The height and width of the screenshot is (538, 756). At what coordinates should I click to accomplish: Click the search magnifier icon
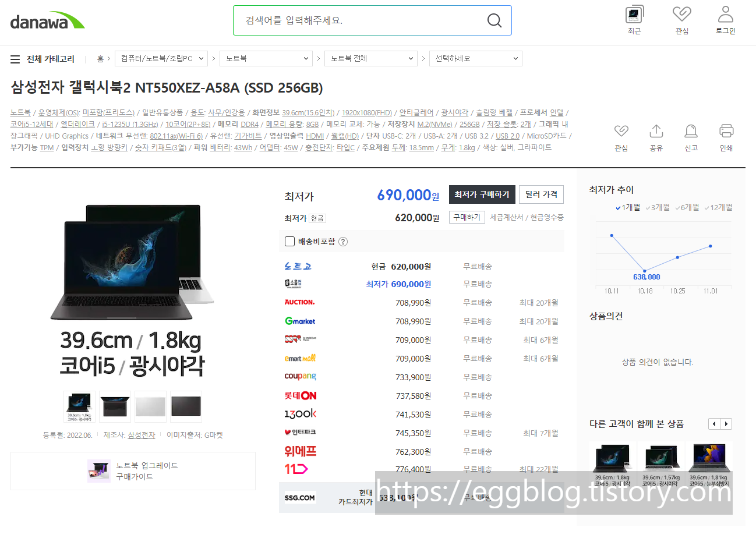(x=494, y=20)
